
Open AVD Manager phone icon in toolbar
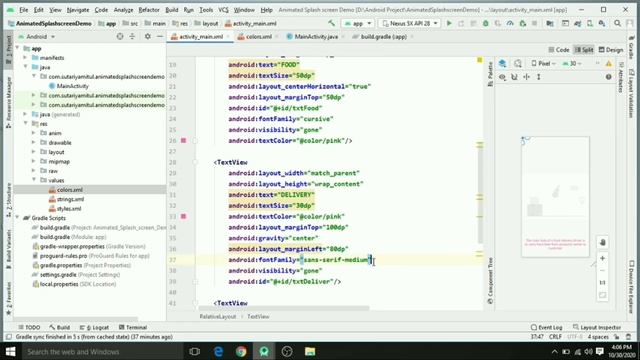pos(590,24)
